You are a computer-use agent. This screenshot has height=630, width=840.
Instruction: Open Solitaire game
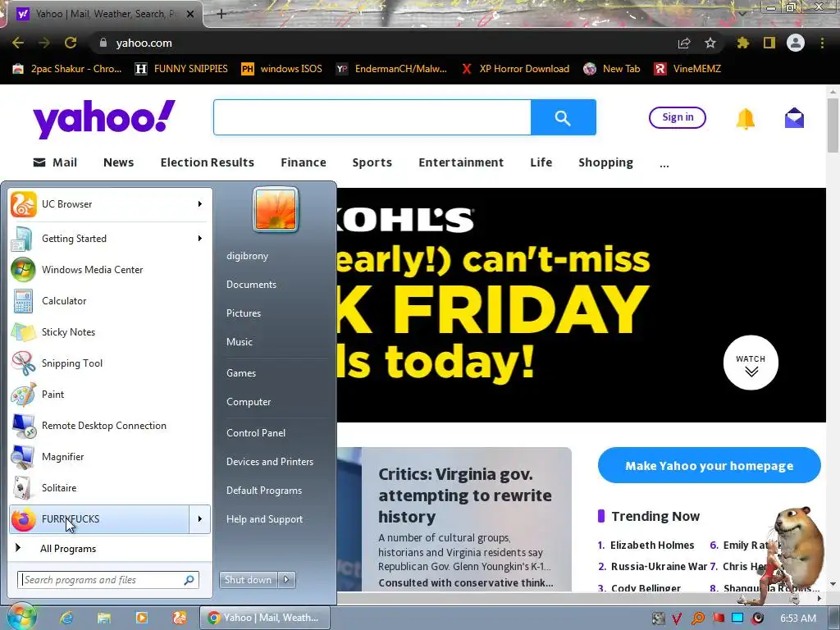pyautogui.click(x=110, y=487)
